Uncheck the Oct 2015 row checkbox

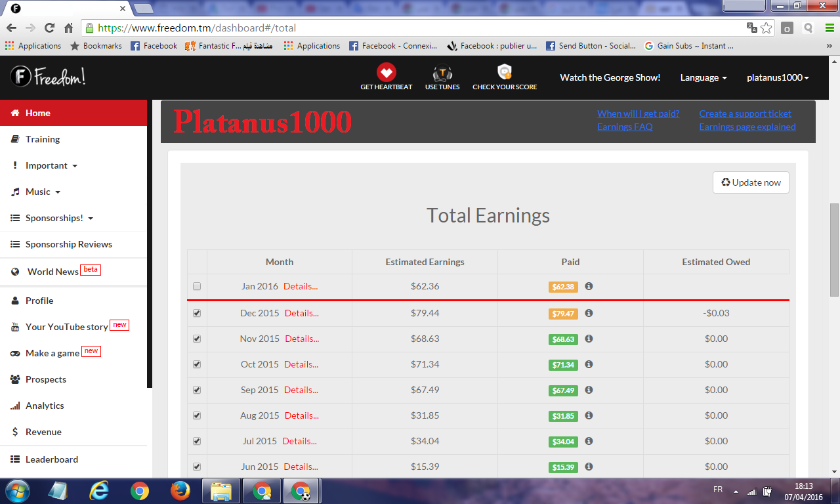click(x=197, y=364)
